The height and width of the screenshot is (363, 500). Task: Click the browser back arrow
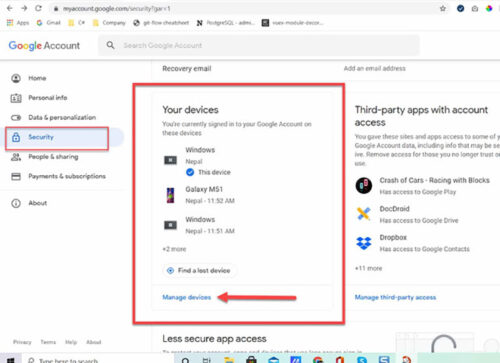tap(10, 8)
